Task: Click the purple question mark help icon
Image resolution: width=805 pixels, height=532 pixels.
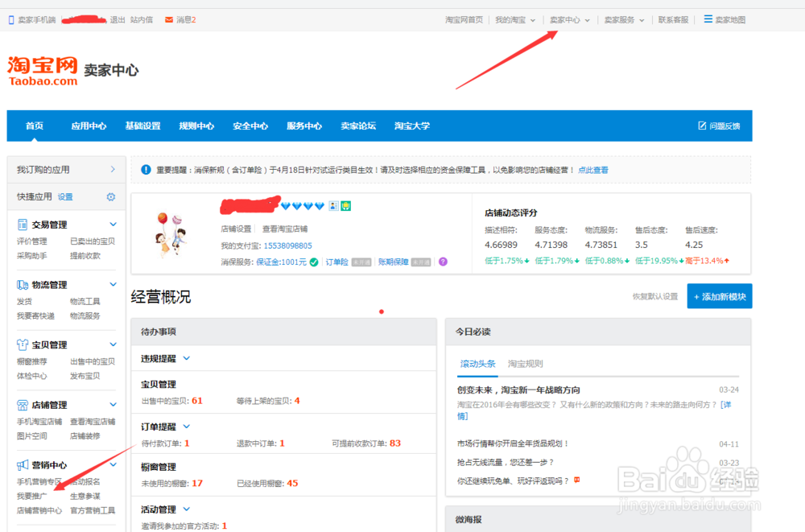Action: coord(443,262)
